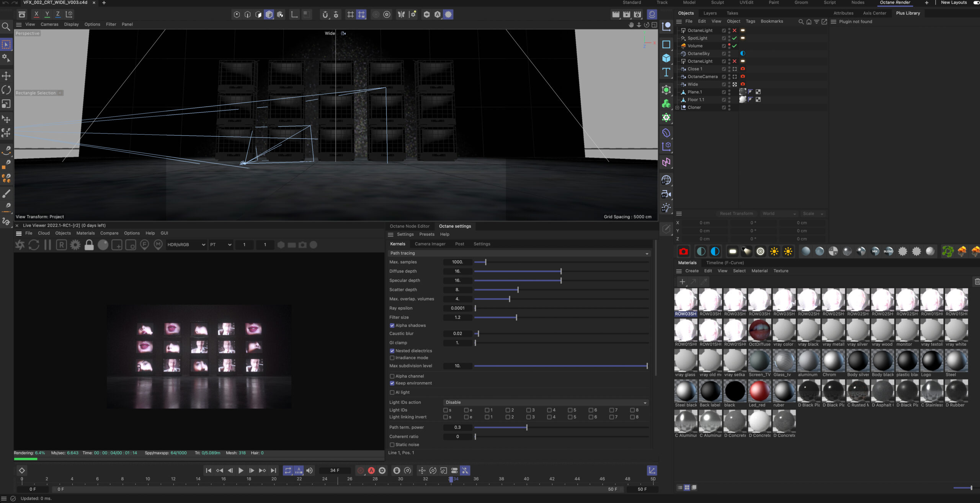This screenshot has height=503, width=980.
Task: Click the red Octane camera icon
Action: point(683,251)
